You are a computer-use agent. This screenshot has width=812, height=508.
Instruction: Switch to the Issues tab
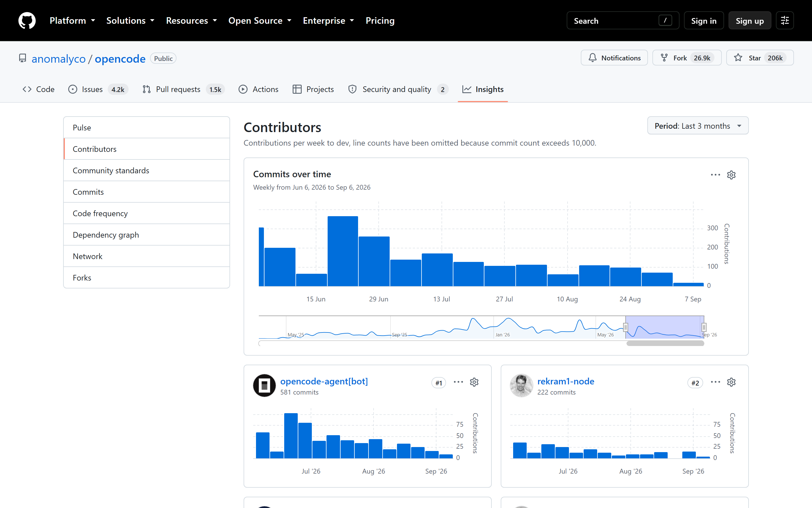coord(98,89)
